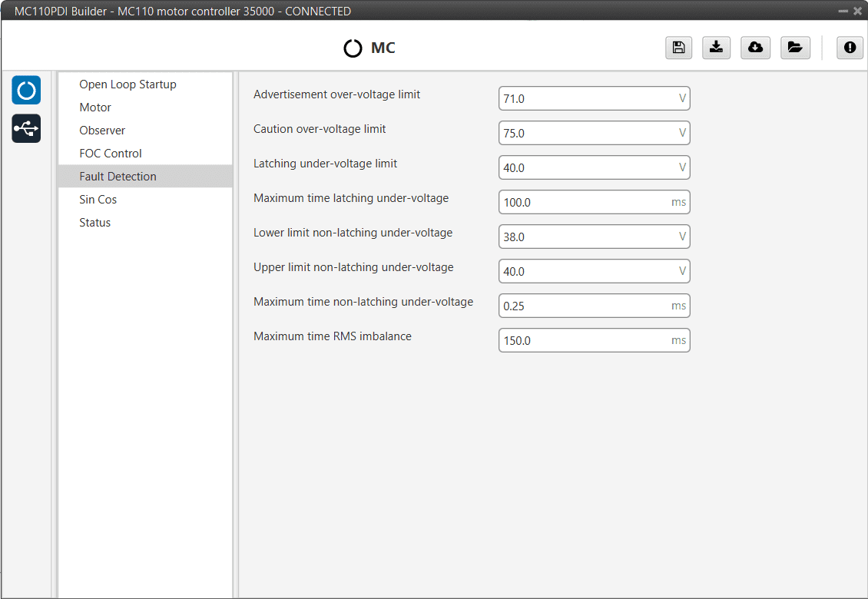Go to the FOC Control section
Screen dimensions: 868x599
[x=145, y=154]
